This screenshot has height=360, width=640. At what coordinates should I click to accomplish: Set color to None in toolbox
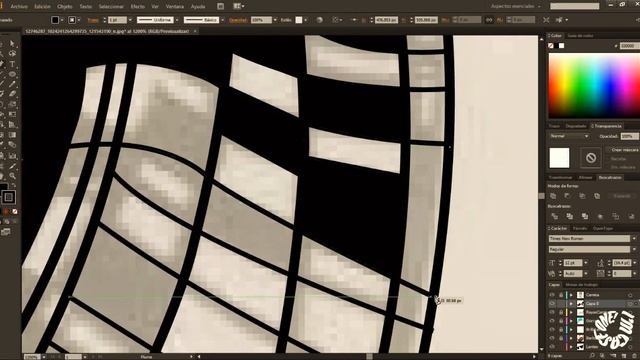point(15,211)
